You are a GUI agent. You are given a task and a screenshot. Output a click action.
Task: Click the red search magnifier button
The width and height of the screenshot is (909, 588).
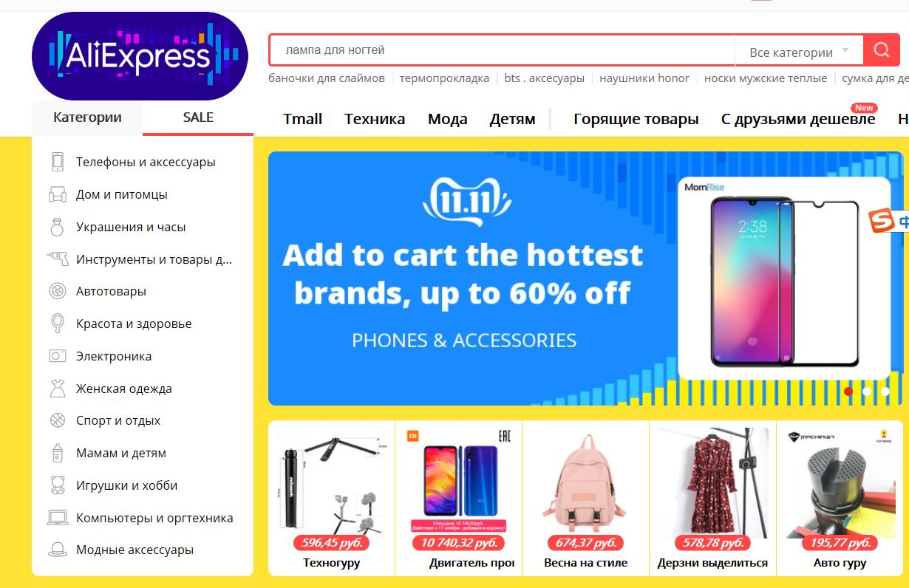tap(881, 50)
